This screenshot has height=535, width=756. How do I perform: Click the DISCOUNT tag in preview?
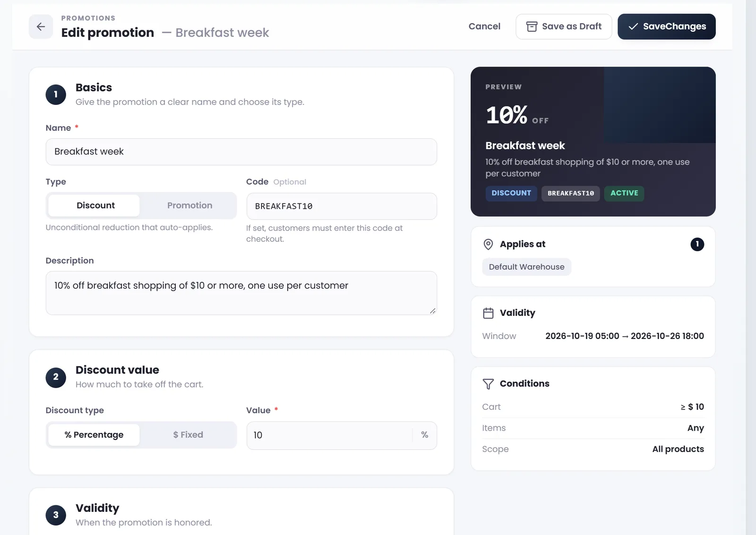pos(511,193)
